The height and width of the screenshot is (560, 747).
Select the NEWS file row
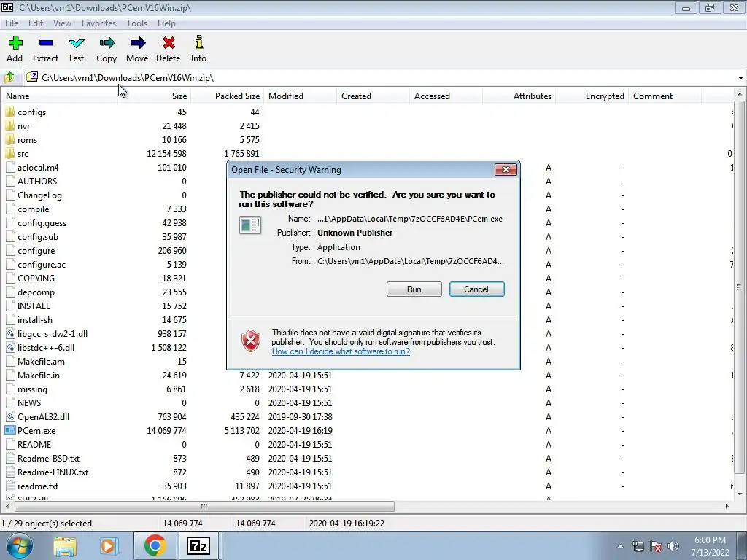tap(367, 402)
